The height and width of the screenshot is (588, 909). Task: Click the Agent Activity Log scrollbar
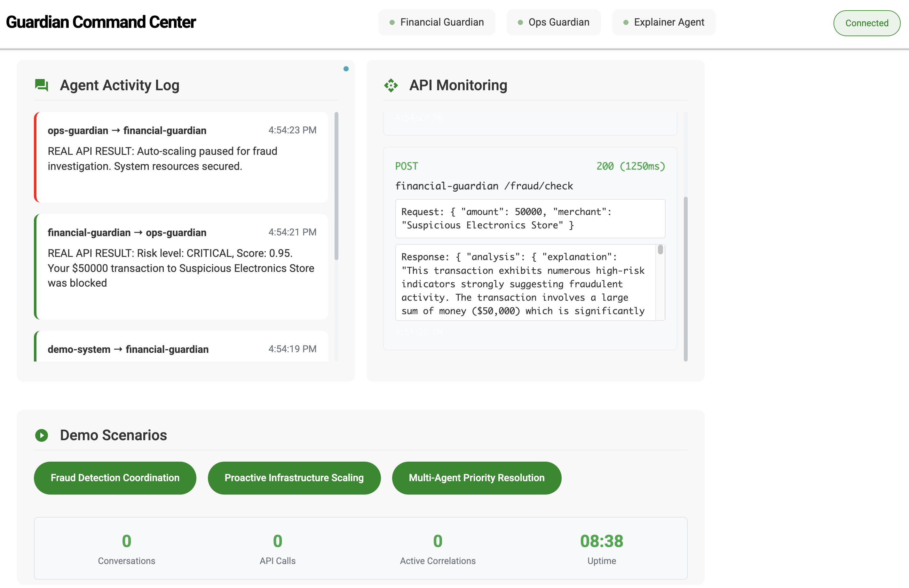coord(336,186)
